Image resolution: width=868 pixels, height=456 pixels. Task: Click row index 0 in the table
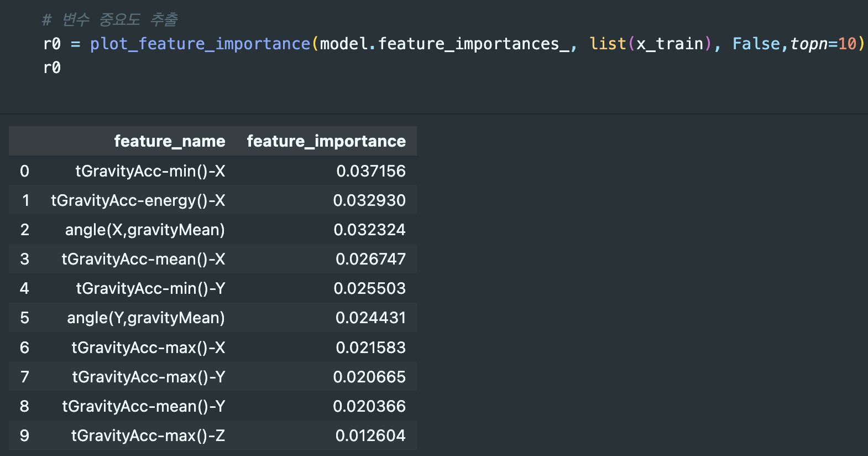click(24, 171)
